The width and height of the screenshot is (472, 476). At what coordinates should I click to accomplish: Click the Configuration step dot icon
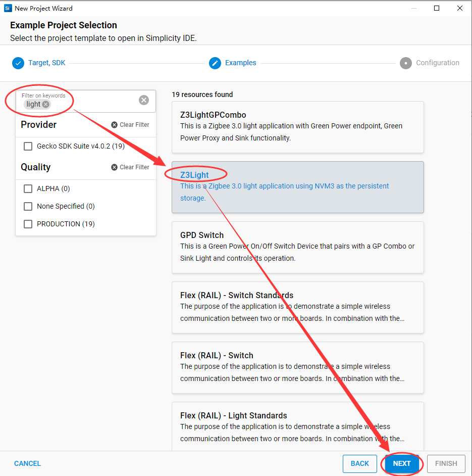pos(405,63)
